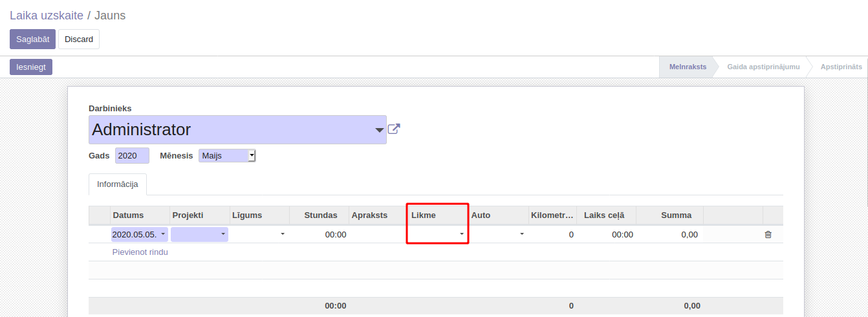The width and height of the screenshot is (868, 317).
Task: Delete the row with the trash icon
Action: (x=768, y=235)
